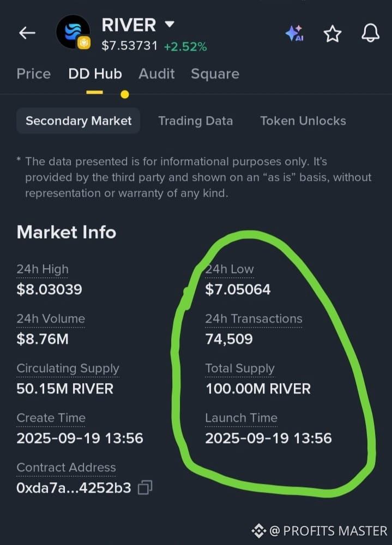
Task: Open the Square tab
Action: pos(215,74)
